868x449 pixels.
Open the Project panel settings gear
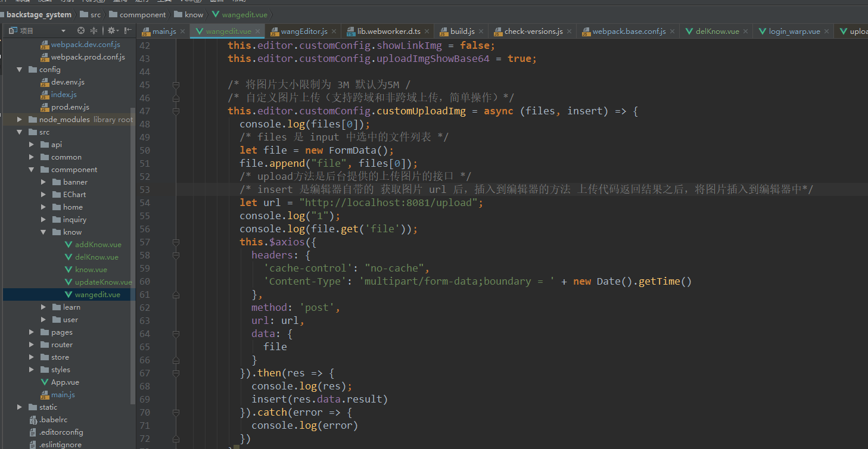[x=113, y=31]
